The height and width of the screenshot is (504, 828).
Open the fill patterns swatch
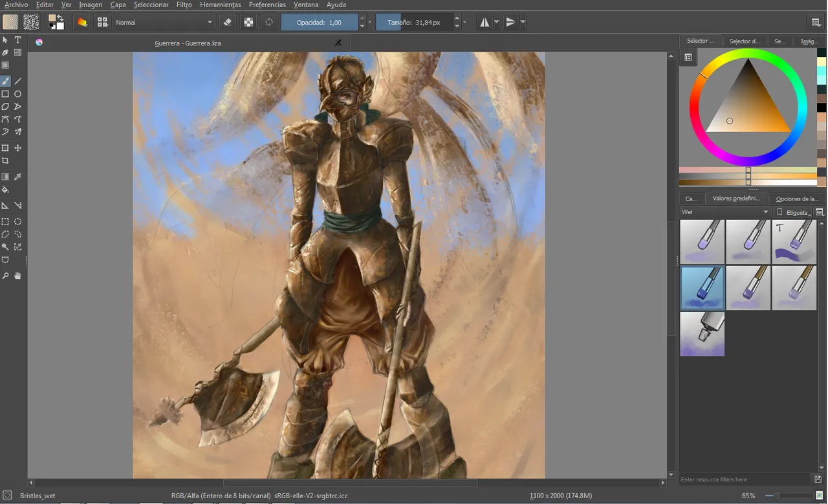[31, 22]
